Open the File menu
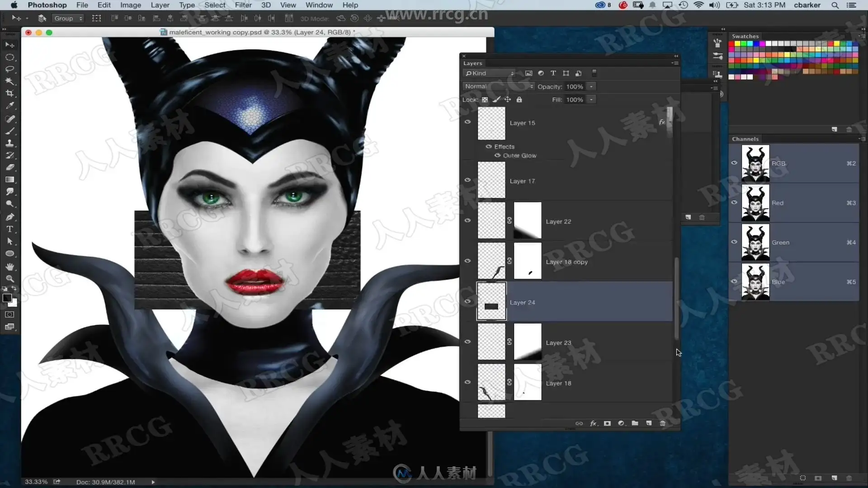The width and height of the screenshot is (868, 488). [82, 5]
